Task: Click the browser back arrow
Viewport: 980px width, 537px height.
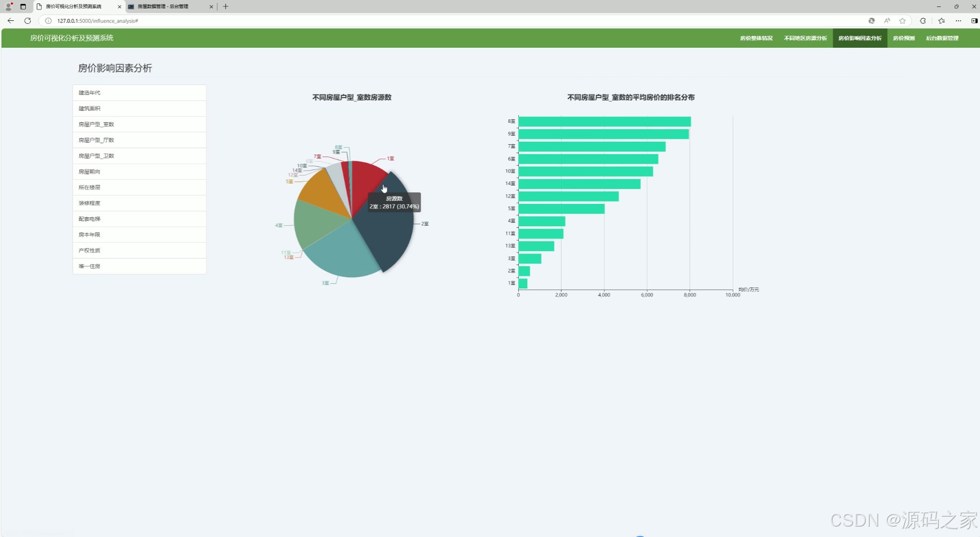Action: tap(10, 21)
